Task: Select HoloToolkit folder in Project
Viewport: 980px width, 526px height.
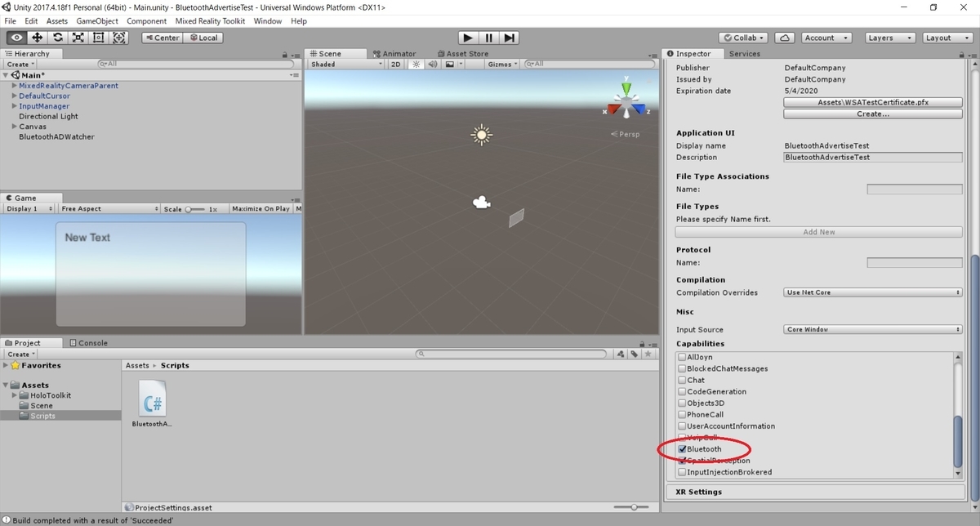Action: (x=51, y=395)
